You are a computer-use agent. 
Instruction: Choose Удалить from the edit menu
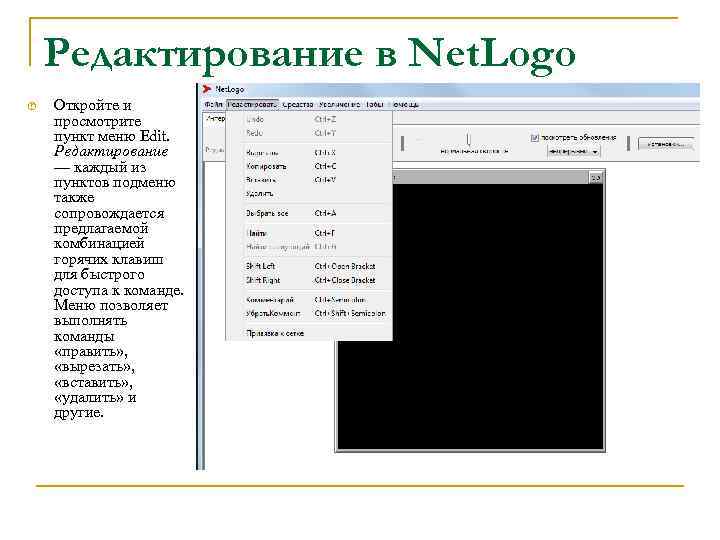[309, 194]
